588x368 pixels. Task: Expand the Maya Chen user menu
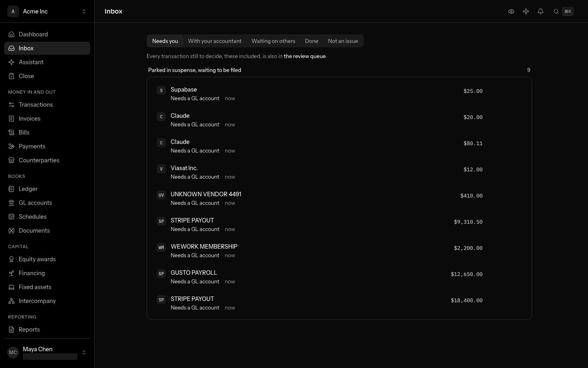tap(47, 352)
